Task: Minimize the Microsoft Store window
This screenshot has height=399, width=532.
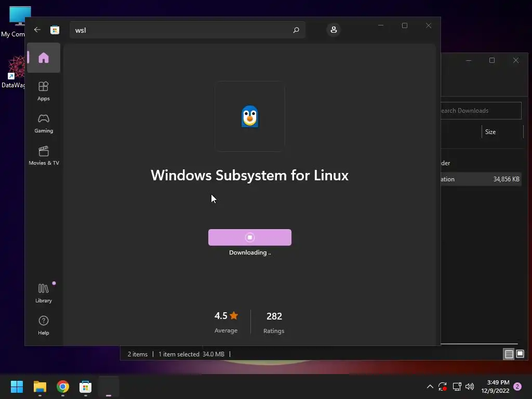Action: [x=381, y=25]
